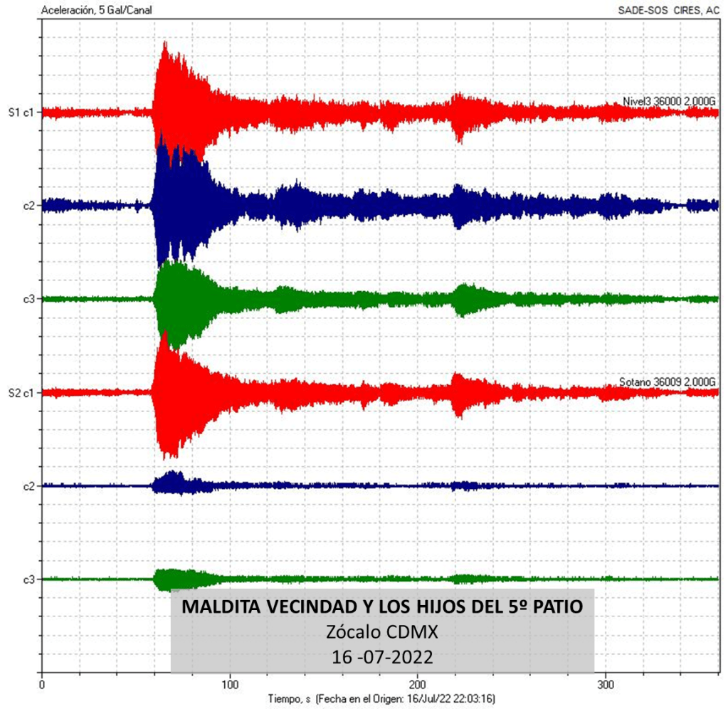Click the 300 tick on time axis
This screenshot has width=728, height=709.
[605, 684]
